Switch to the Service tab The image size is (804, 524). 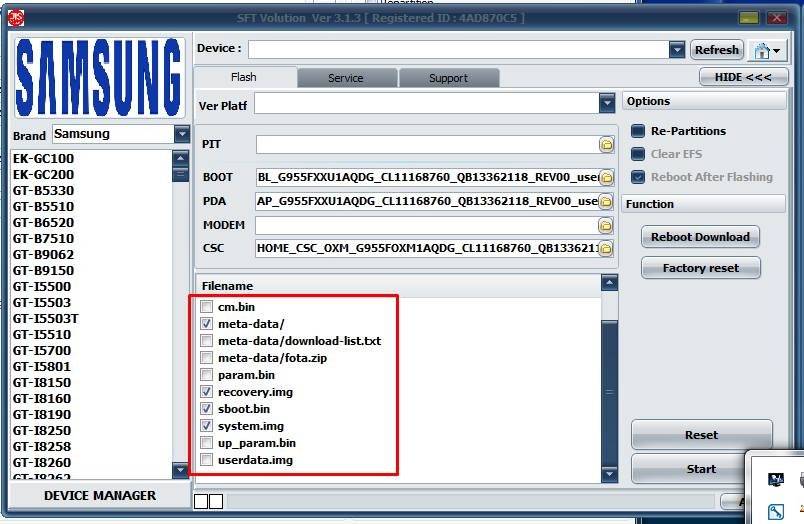(x=346, y=78)
